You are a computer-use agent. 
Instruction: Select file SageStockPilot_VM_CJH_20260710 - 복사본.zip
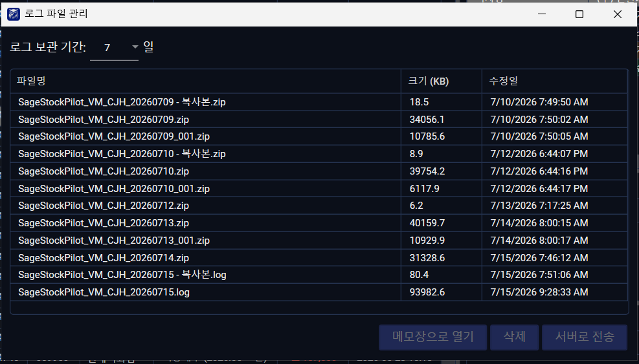(122, 154)
